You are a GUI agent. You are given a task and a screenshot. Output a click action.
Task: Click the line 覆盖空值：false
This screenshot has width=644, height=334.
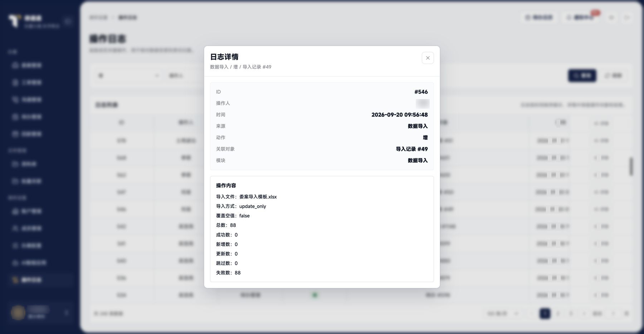point(233,216)
